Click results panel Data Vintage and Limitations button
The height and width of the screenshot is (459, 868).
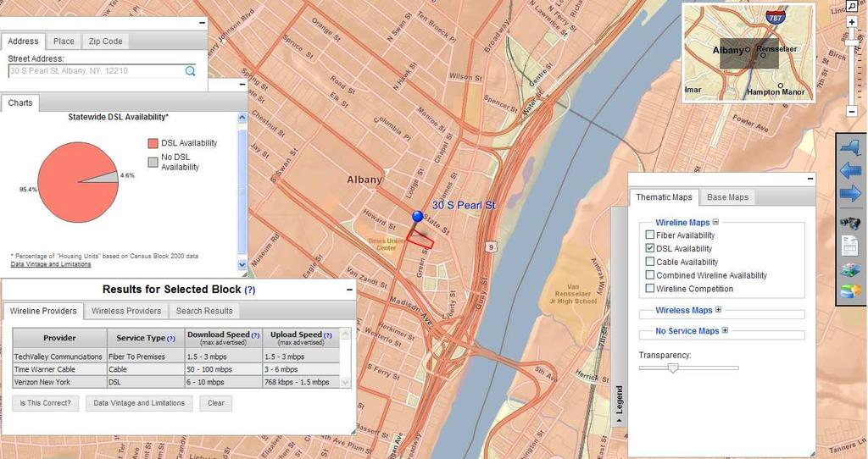[x=139, y=403]
